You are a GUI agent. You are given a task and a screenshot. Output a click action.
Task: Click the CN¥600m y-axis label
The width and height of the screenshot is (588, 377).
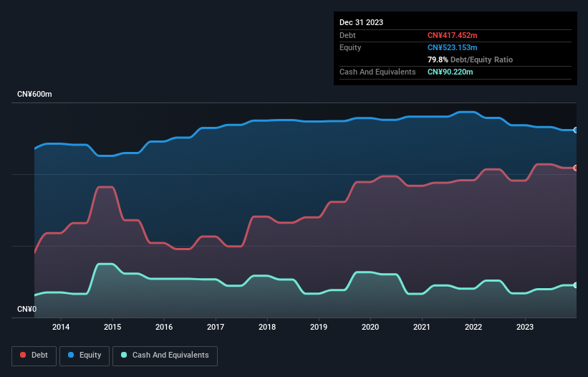pos(34,94)
